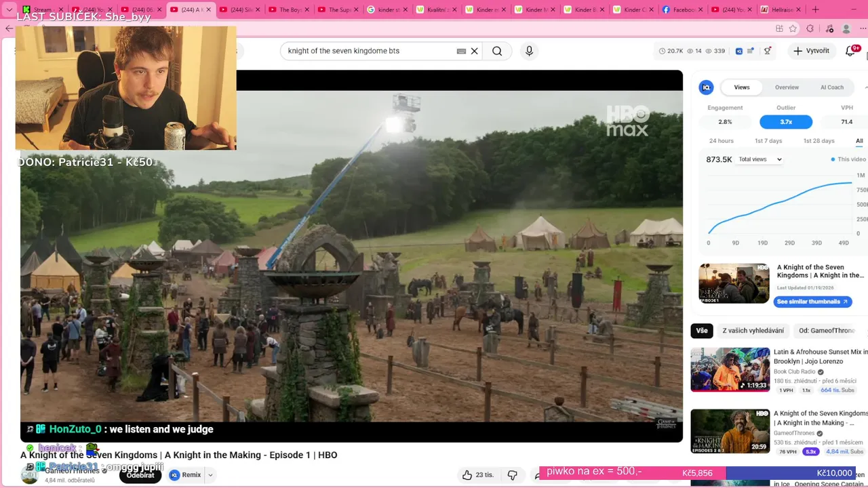Select the 1st 28 days range
The image size is (868, 488).
pyautogui.click(x=819, y=141)
